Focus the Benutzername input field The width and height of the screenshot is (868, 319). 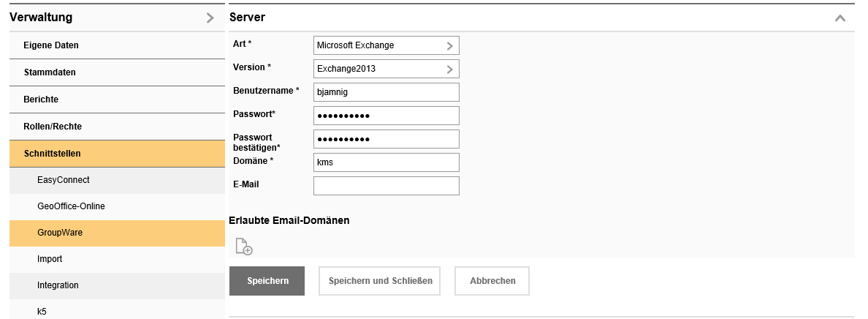[386, 92]
